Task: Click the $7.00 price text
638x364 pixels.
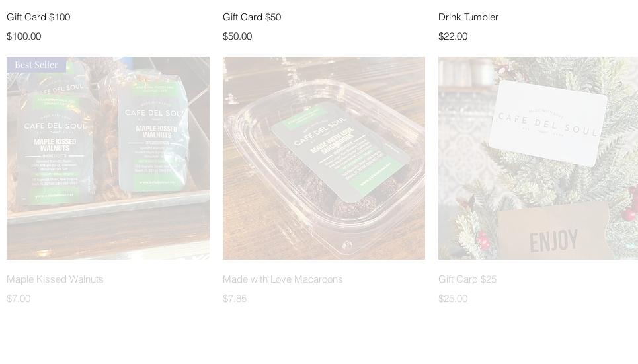Action: coord(19,299)
